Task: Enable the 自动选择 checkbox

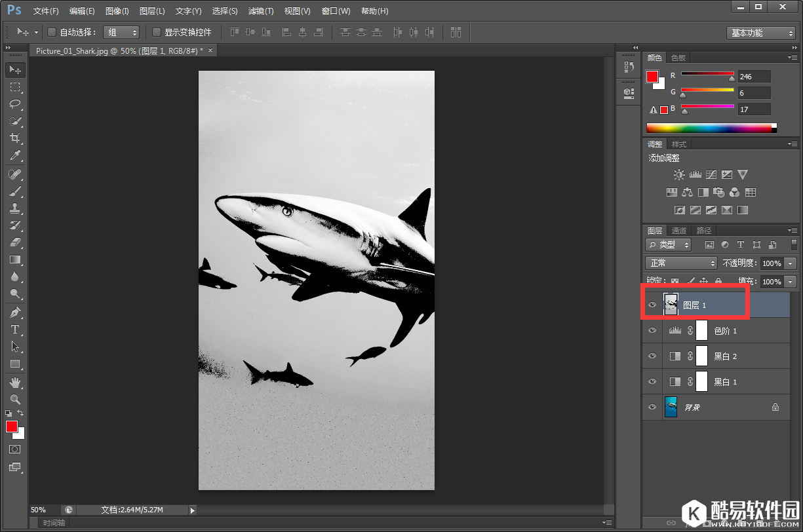Action: point(52,32)
